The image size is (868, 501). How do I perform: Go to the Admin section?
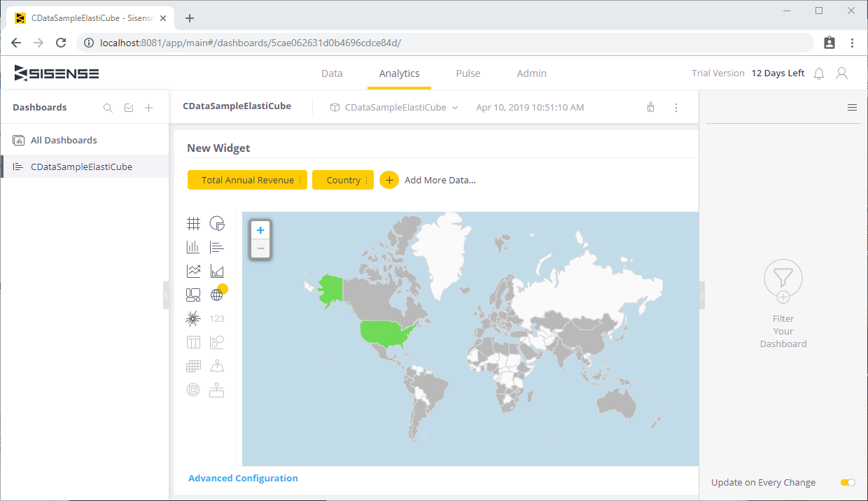(531, 73)
